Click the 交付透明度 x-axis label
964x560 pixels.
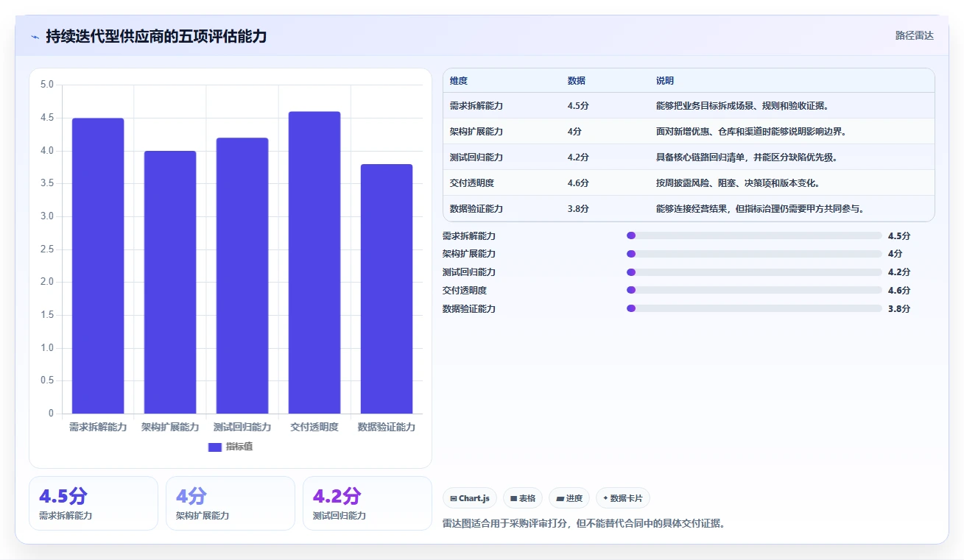pos(314,427)
